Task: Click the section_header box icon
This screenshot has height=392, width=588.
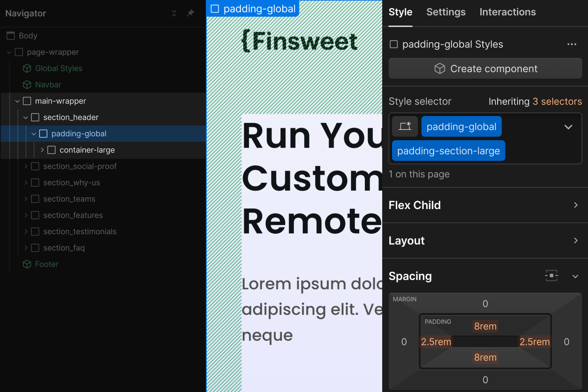Action: 35,117
